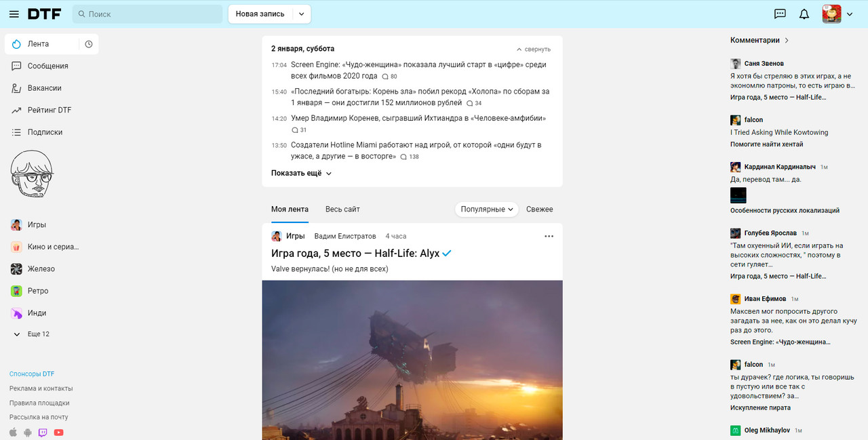Open Помогите найти хентай post link
This screenshot has width=868, height=440.
coord(766,144)
